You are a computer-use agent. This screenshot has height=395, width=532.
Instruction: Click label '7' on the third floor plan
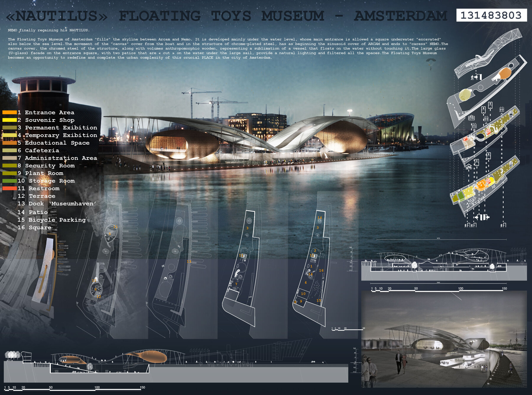(x=236, y=284)
